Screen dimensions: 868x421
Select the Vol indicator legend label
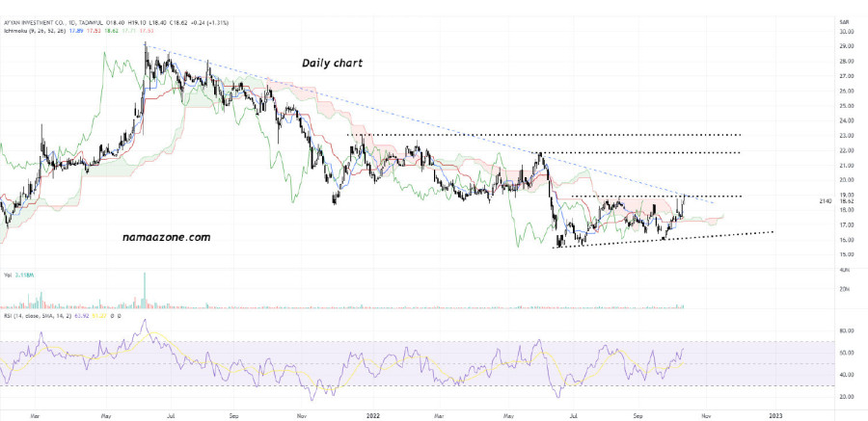click(x=9, y=275)
